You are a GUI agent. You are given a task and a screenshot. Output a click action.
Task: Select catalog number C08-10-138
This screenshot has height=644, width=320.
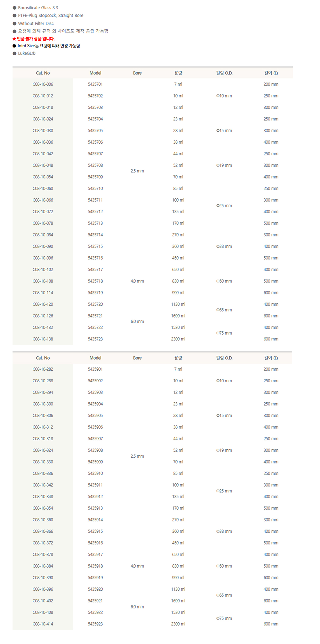point(43,339)
